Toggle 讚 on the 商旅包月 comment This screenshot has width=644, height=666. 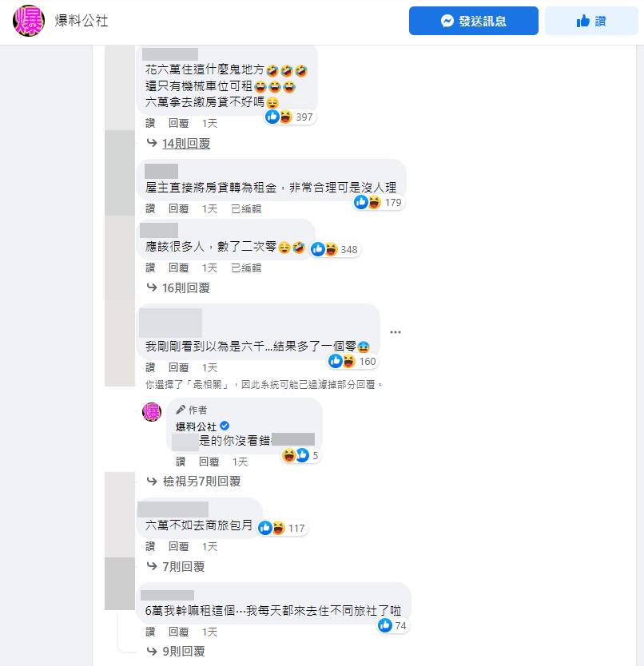[x=150, y=547]
